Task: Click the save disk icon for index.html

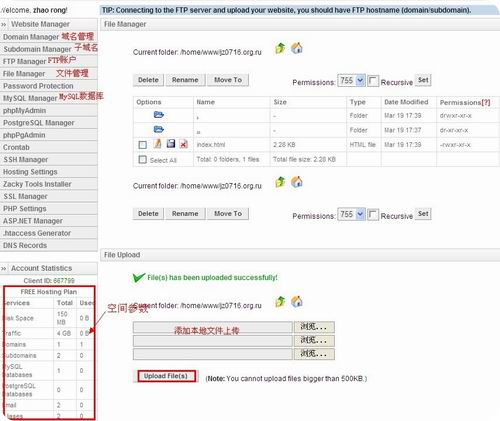Action: pyautogui.click(x=171, y=144)
